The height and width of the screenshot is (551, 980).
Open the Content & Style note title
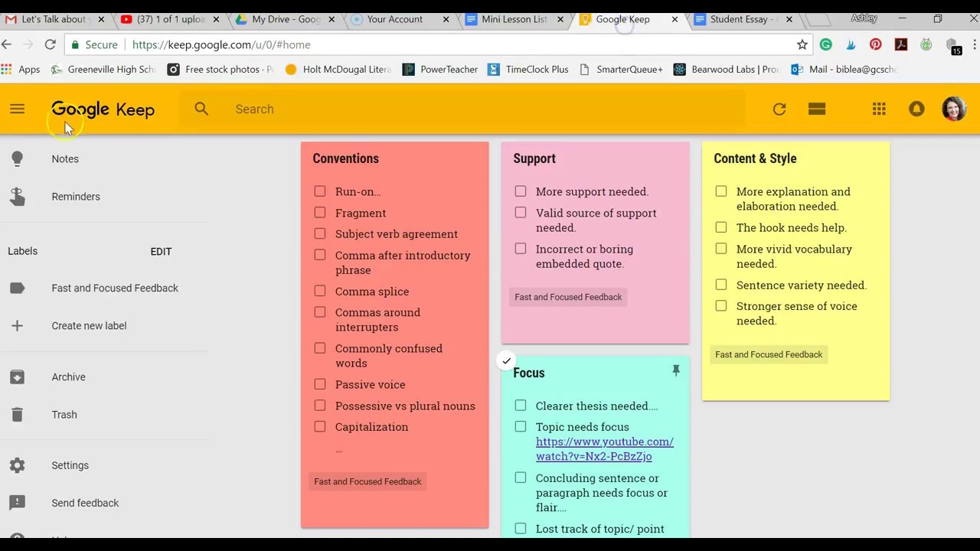(x=755, y=158)
